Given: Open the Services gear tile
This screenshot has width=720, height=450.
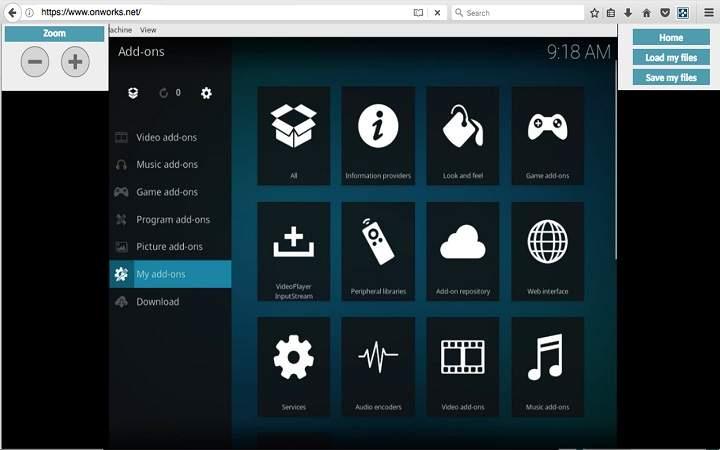Looking at the screenshot, I should point(294,366).
